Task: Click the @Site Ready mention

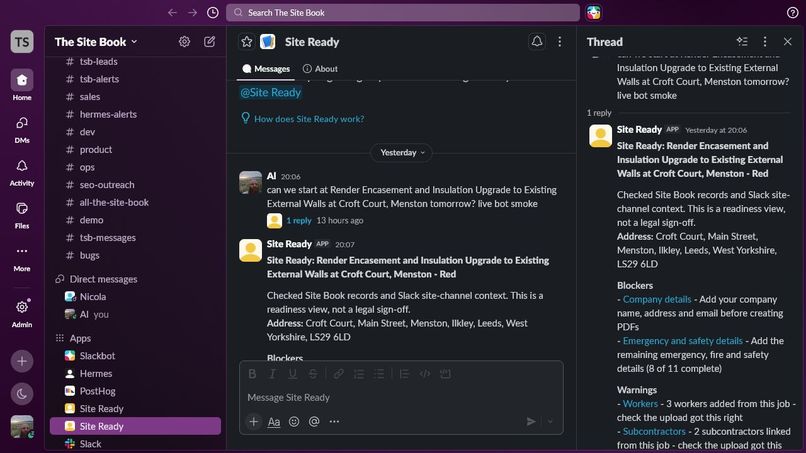Action: (x=270, y=93)
